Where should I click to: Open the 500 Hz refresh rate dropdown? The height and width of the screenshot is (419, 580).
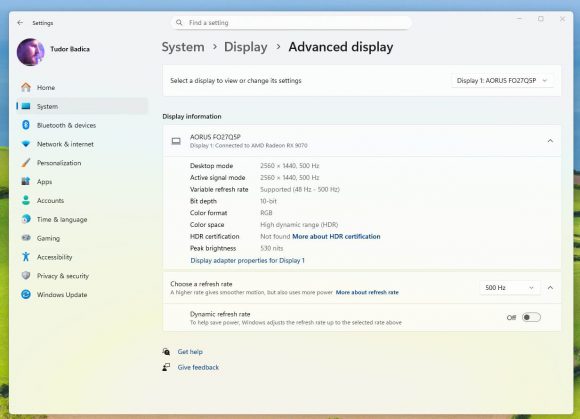[x=509, y=287]
